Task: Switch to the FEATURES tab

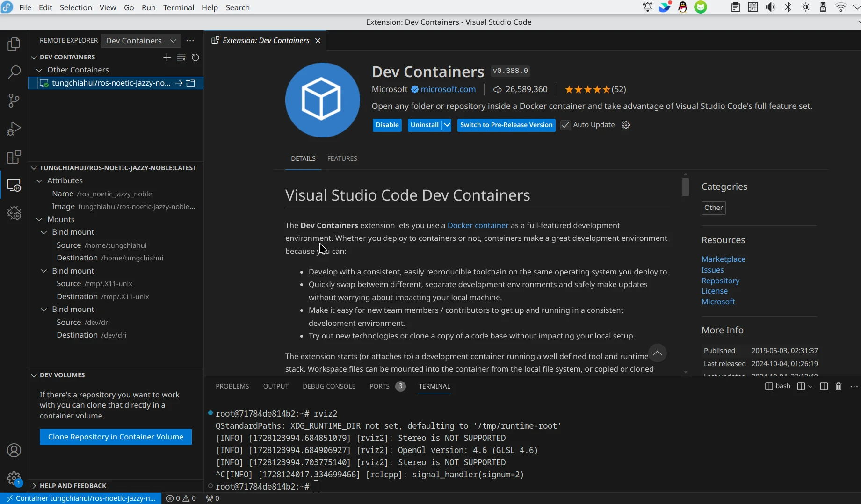Action: [x=342, y=158]
